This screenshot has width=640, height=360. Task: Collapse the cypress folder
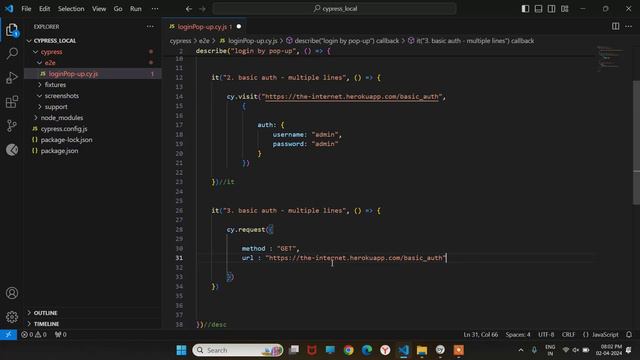tap(36, 52)
